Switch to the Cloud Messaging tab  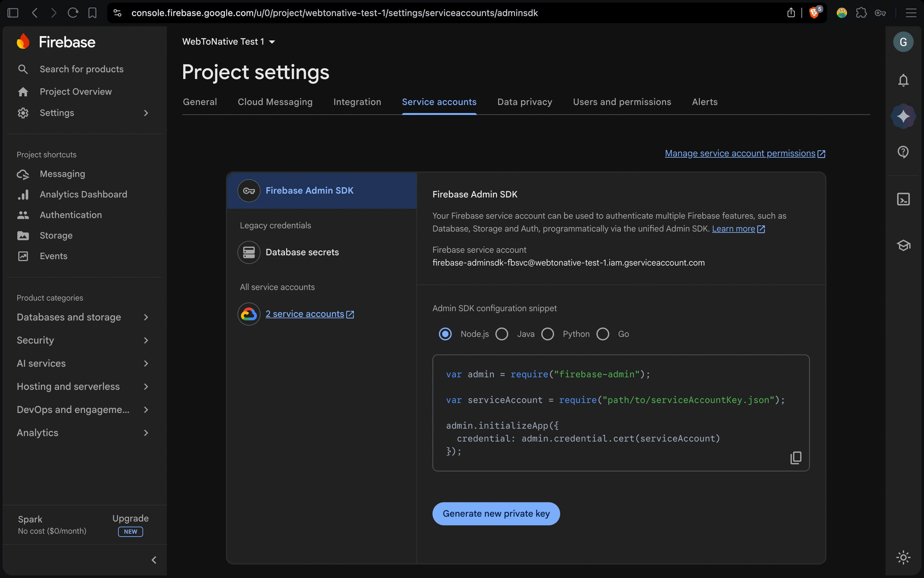coord(275,102)
